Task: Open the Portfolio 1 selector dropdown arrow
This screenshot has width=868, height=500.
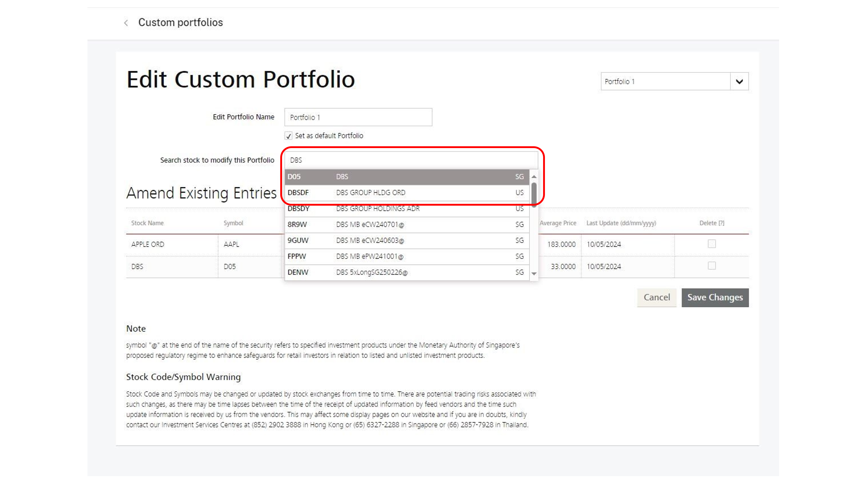Action: pyautogui.click(x=739, y=81)
